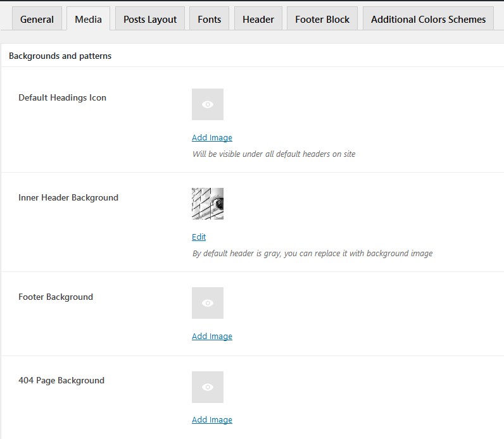Click the Inner Header Background label
Viewport: 504px width, 439px height.
(x=68, y=197)
